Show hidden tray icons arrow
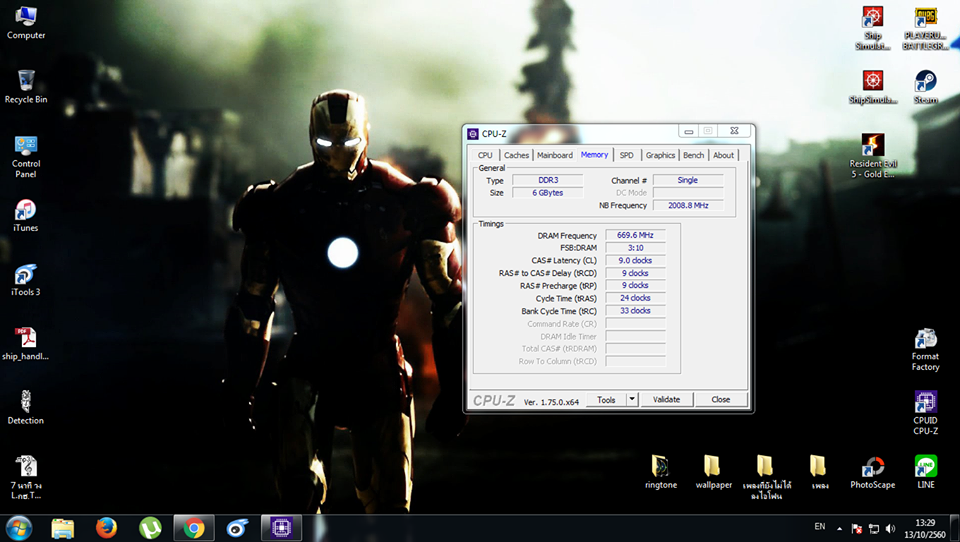Viewport: 960px width, 542px height. click(839, 529)
